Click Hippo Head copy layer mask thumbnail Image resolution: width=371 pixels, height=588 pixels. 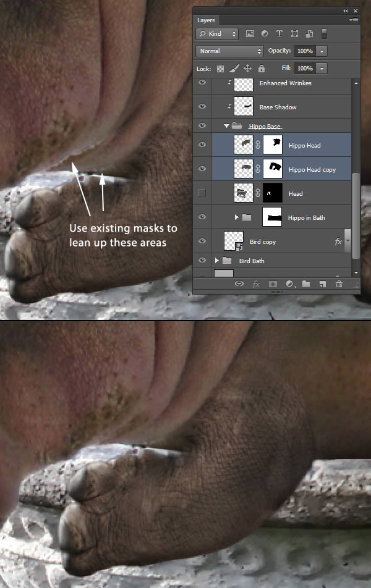(273, 169)
